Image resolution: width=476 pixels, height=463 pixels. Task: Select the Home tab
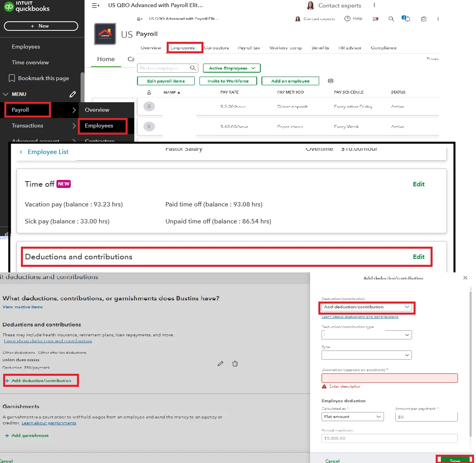106,59
